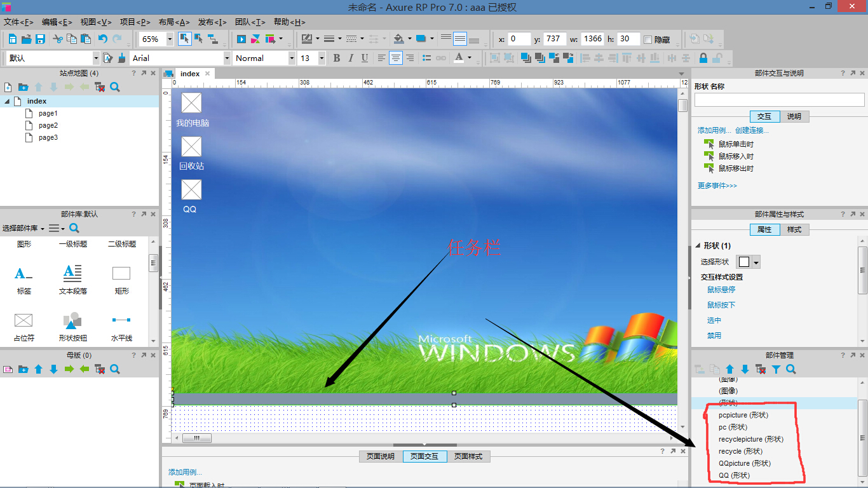Toggle the 隐藏 (hidden) checkbox

tap(648, 39)
